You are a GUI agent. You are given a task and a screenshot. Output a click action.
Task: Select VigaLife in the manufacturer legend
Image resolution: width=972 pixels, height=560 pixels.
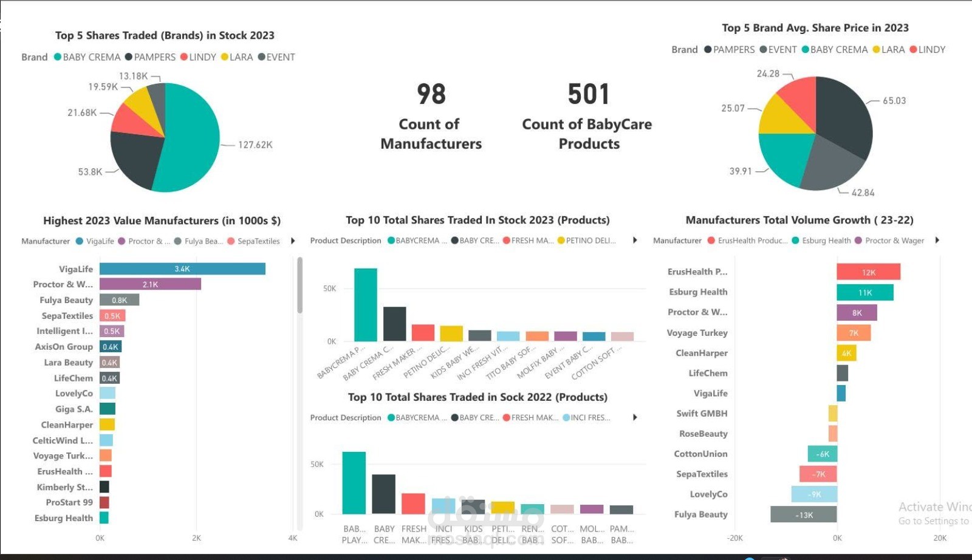coord(95,241)
